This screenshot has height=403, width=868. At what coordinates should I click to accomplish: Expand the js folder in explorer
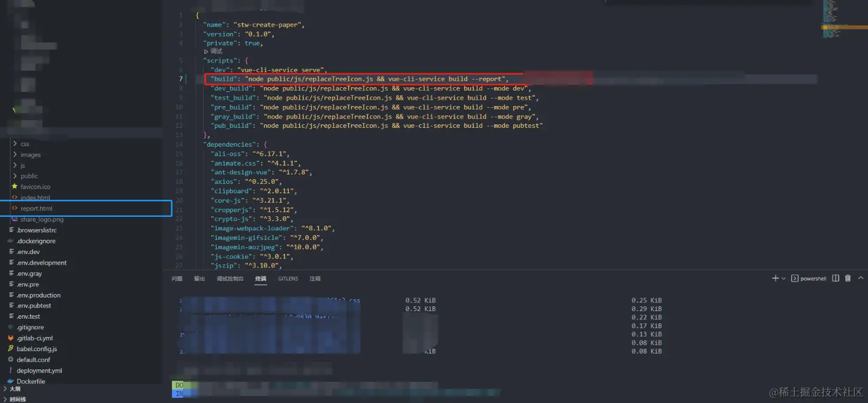tap(22, 166)
